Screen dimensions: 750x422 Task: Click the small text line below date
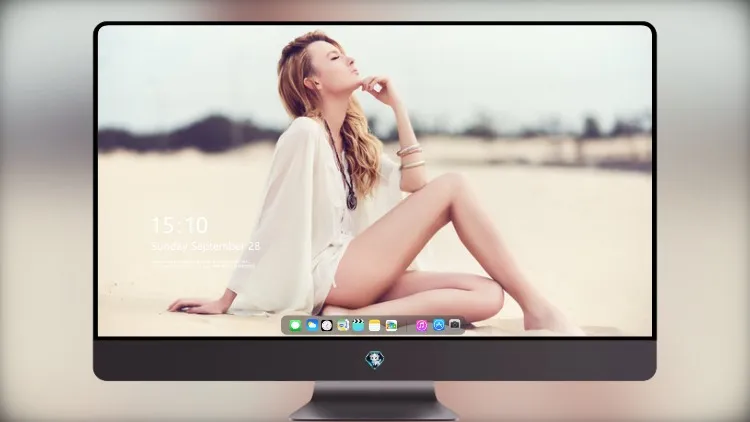coord(203,264)
